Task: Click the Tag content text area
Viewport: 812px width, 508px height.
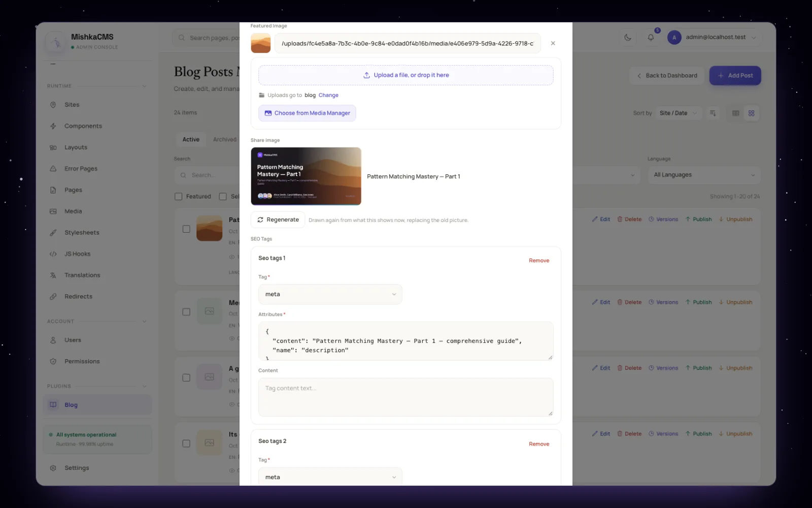Action: tap(405, 397)
